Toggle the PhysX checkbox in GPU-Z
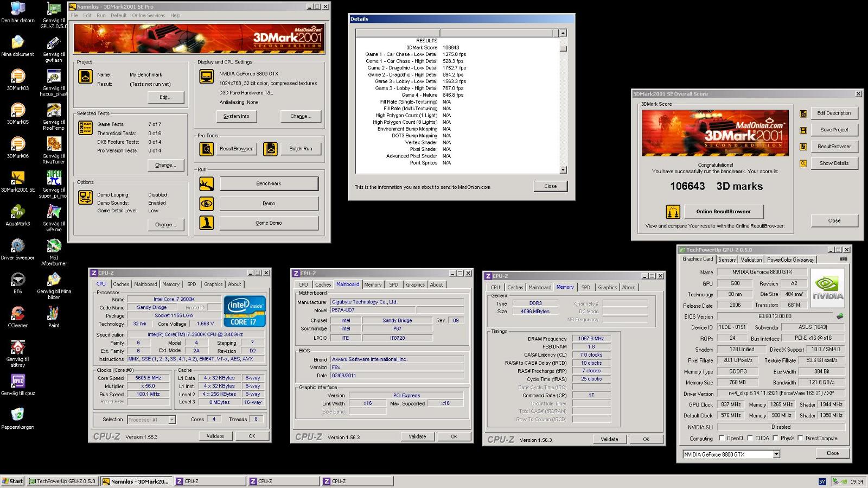868x488 pixels. tap(775, 438)
